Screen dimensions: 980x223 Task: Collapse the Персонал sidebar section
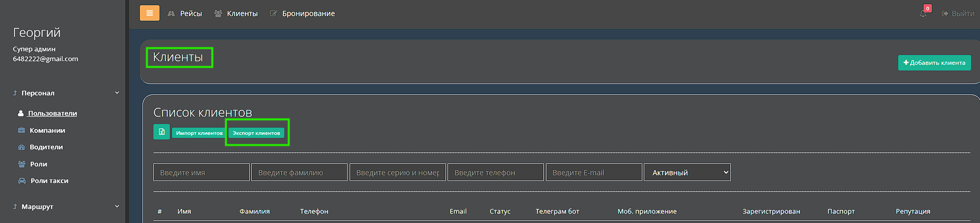[117, 93]
